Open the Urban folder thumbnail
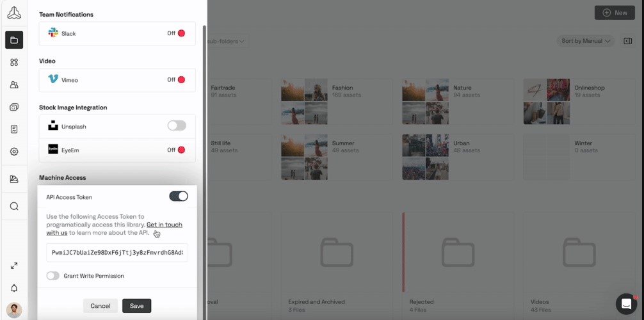The image size is (644, 320). pyautogui.click(x=426, y=157)
